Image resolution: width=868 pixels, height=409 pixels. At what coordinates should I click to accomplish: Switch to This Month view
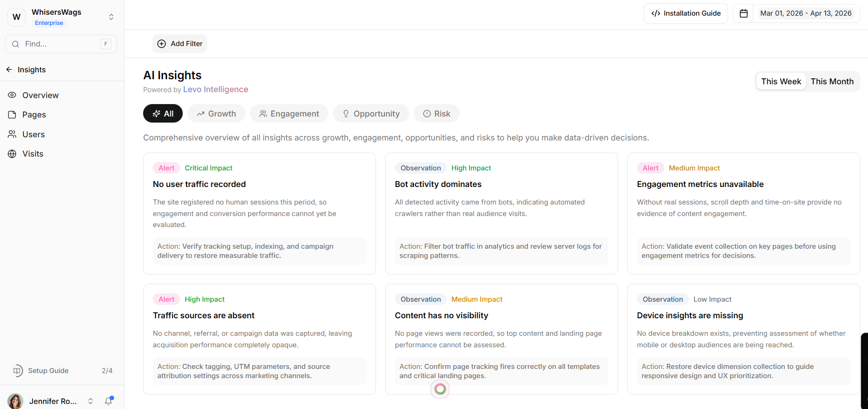pyautogui.click(x=832, y=82)
